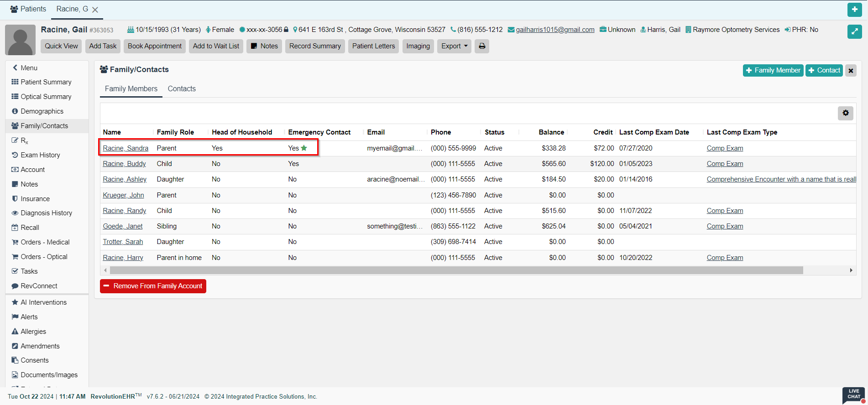This screenshot has width=868, height=405.
Task: Click the green plus button in top bar
Action: tap(854, 10)
